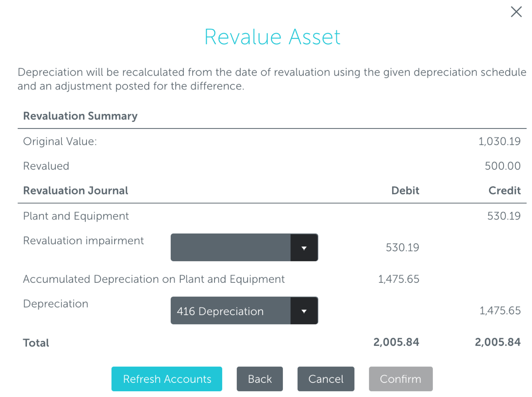Select the Plant and Equipment journal line
The image size is (532, 397).
[x=76, y=216]
